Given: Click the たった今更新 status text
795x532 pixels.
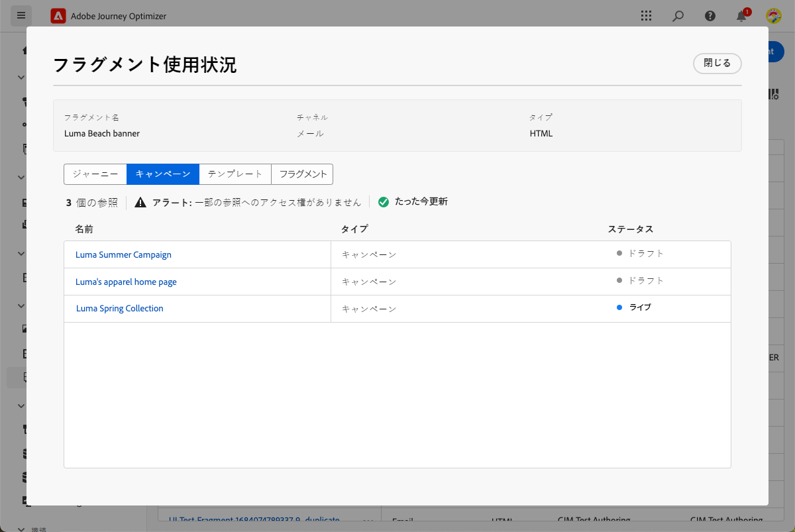Looking at the screenshot, I should pyautogui.click(x=421, y=201).
